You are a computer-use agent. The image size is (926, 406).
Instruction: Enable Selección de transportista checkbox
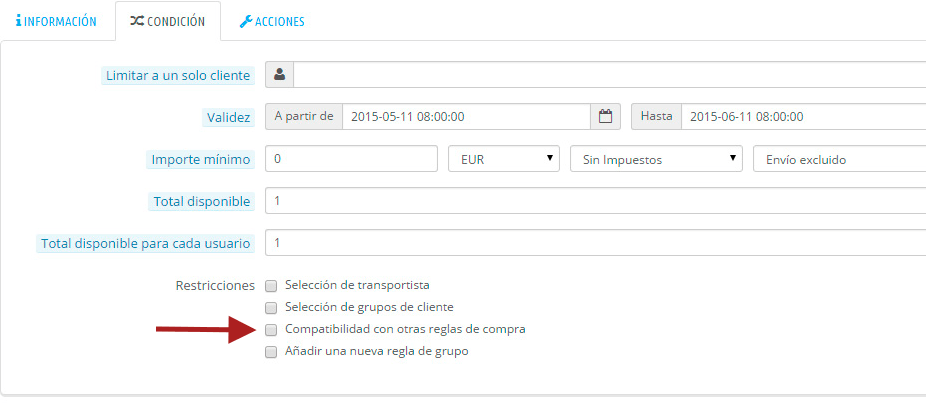pyautogui.click(x=271, y=286)
